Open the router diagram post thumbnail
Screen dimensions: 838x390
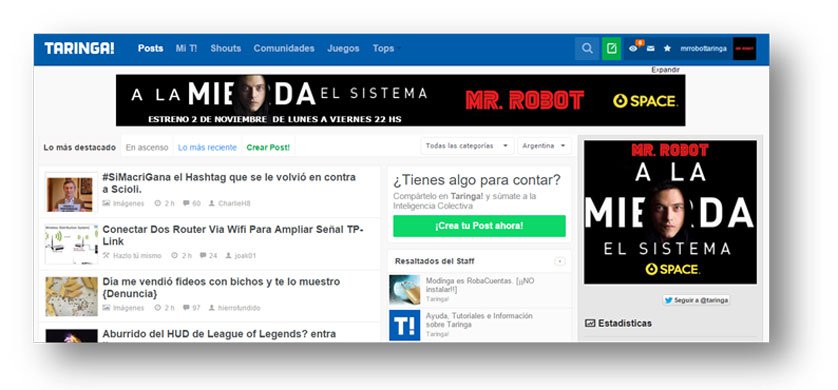coord(71,244)
